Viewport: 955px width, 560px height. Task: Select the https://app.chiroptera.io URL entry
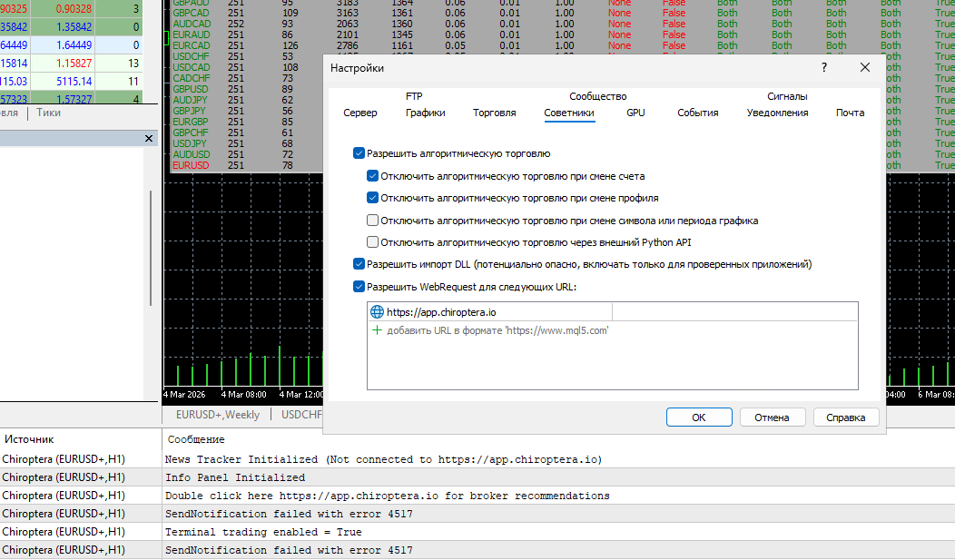(x=441, y=312)
